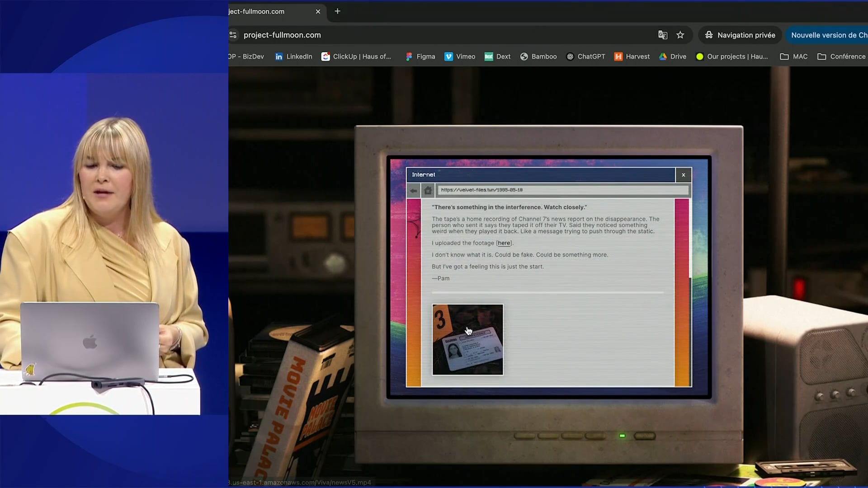Go back in the retro Internet browser
The height and width of the screenshot is (488, 868).
[413, 190]
